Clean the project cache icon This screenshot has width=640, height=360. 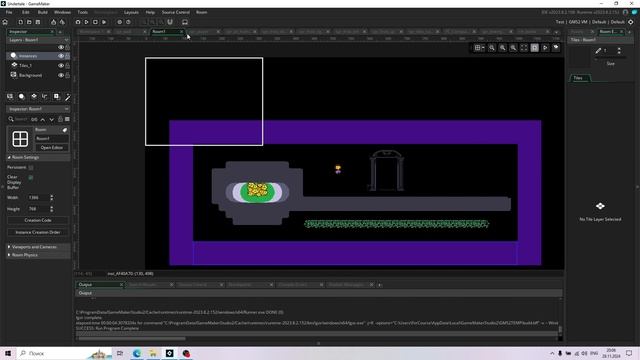(104, 22)
